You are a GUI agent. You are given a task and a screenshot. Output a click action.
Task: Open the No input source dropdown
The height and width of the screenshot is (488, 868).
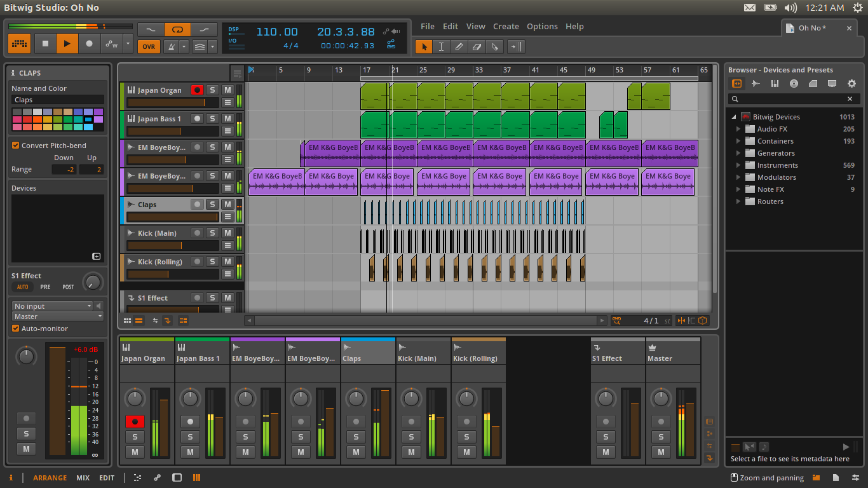pos(53,306)
